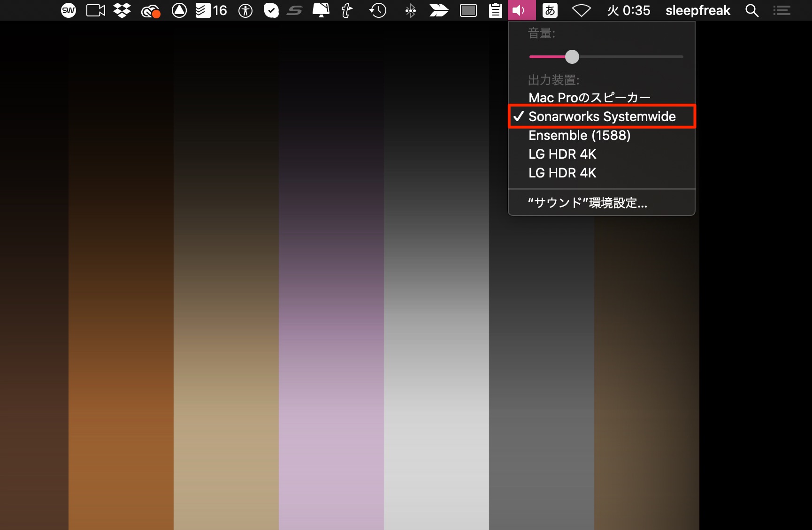Click the clock showing 火 0:35

click(x=628, y=10)
